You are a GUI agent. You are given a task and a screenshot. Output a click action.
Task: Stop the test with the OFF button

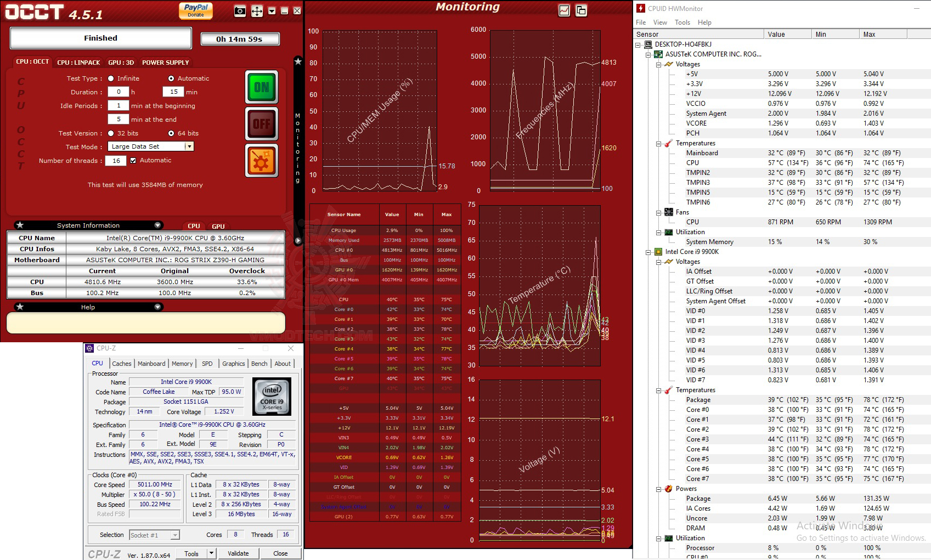[262, 124]
